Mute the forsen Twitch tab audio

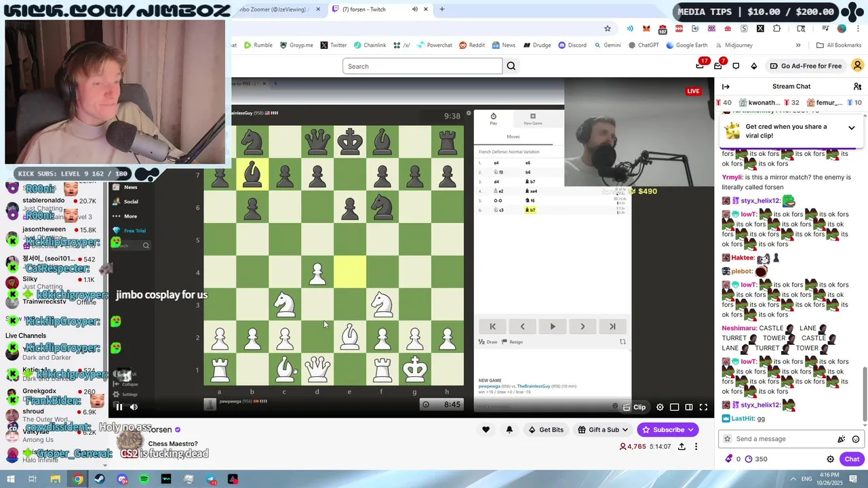(415, 9)
